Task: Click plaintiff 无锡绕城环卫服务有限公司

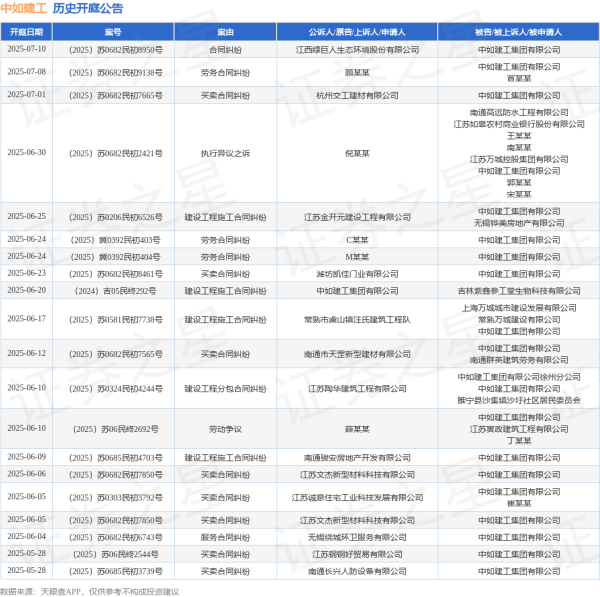Action: [x=357, y=538]
